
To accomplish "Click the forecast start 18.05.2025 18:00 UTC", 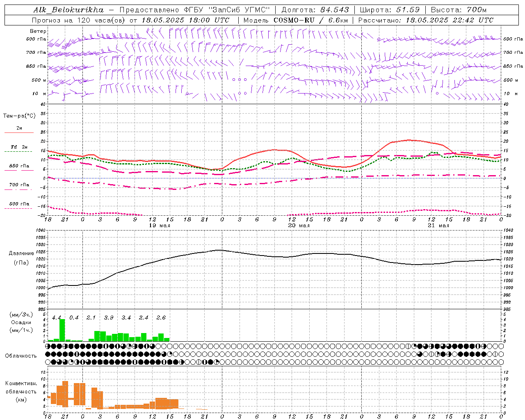I will [x=185, y=20].
